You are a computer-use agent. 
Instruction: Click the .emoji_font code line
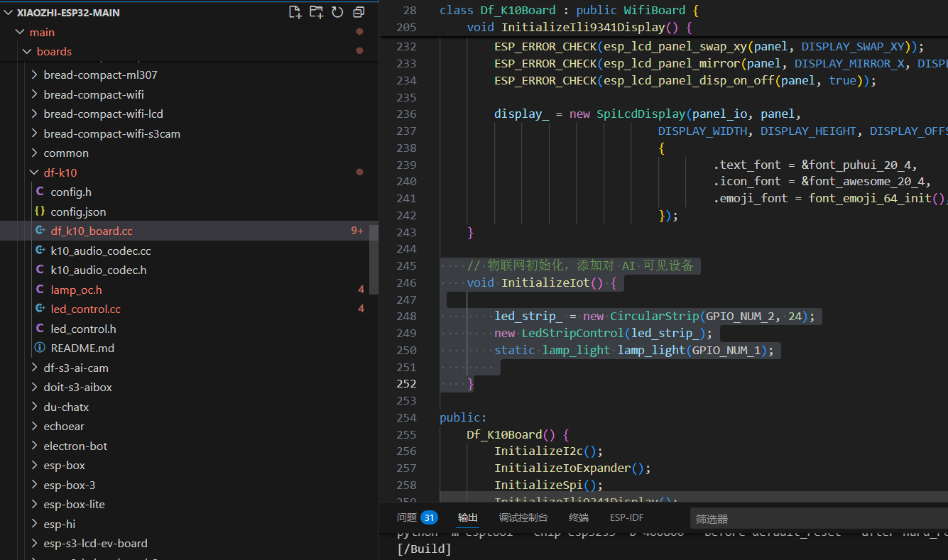click(830, 198)
